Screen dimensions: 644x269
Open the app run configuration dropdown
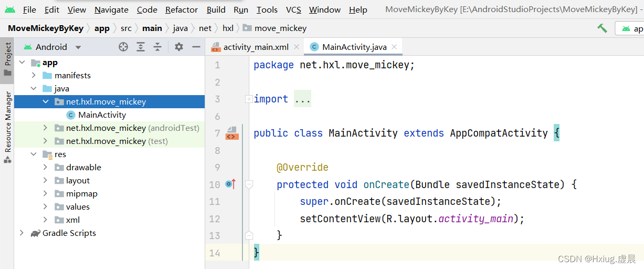point(630,28)
